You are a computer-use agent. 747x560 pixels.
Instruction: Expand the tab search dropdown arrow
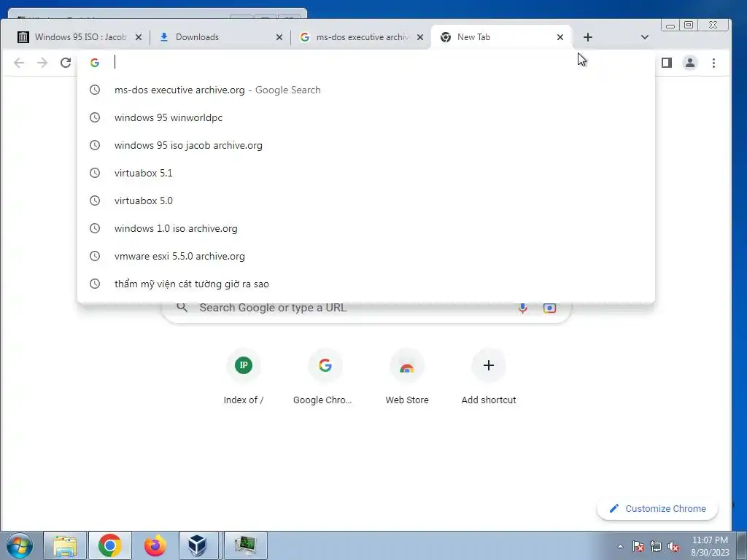pyautogui.click(x=645, y=37)
